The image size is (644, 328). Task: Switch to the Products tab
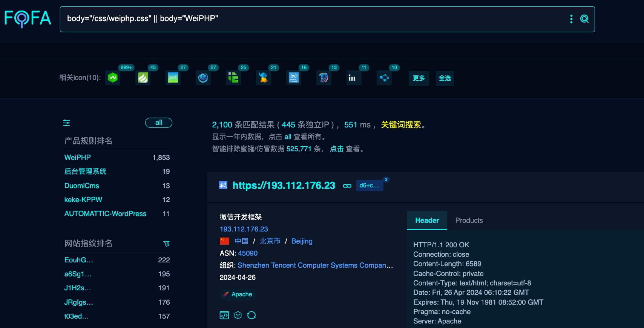pyautogui.click(x=469, y=221)
